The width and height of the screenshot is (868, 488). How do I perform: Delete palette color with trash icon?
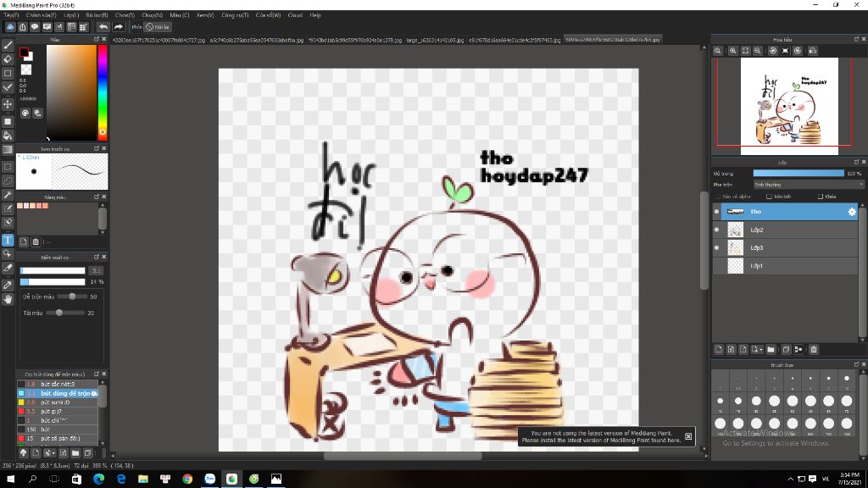36,241
